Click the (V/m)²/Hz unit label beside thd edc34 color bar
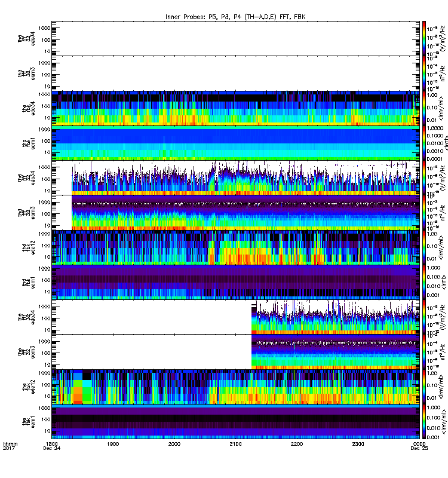The height and width of the screenshot is (478, 448). click(443, 178)
